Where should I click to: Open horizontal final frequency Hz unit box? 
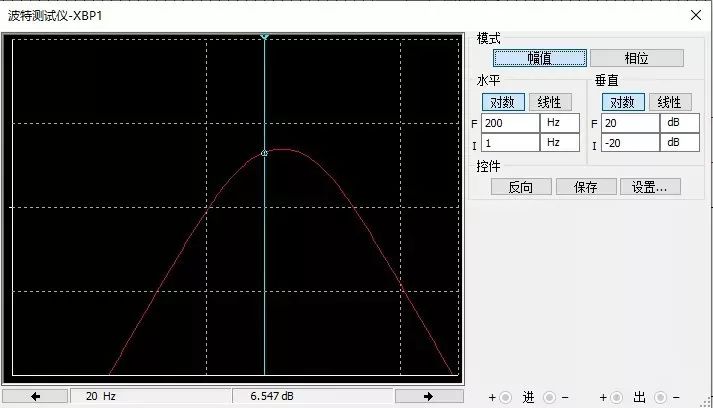pos(560,123)
